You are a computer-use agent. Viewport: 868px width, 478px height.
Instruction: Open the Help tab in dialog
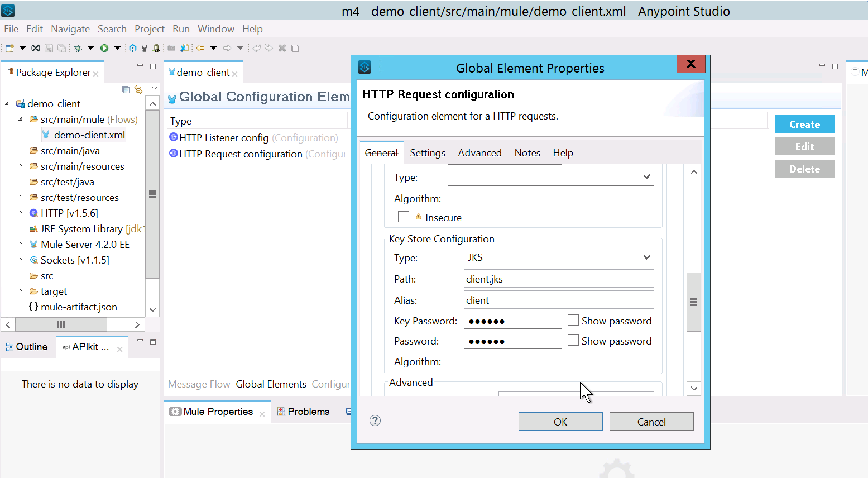click(x=563, y=153)
